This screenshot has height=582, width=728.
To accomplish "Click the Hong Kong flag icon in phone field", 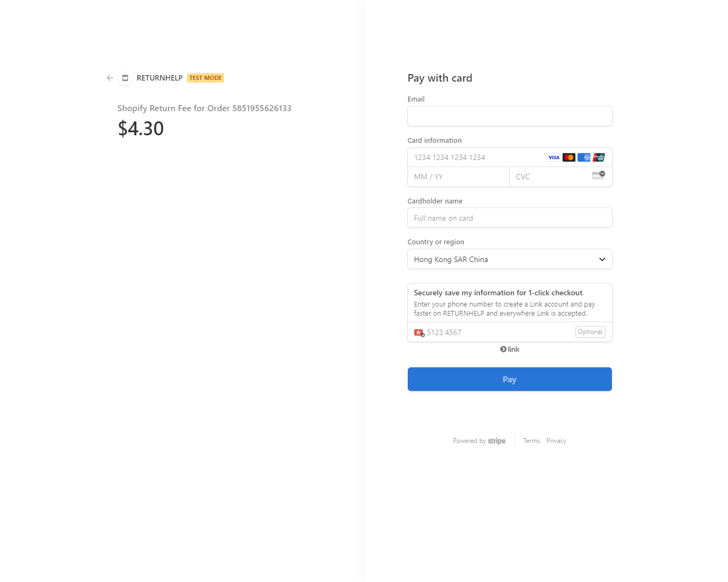I will click(419, 332).
